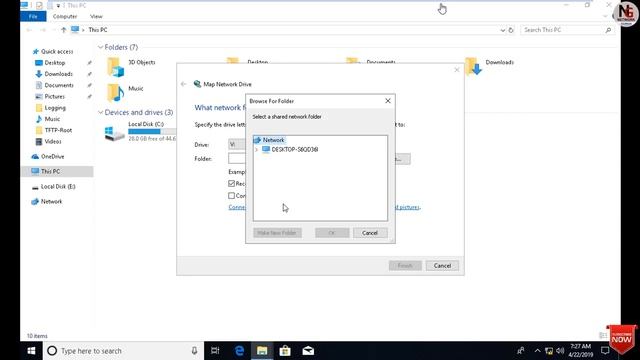Open the network status tray icon
Viewport: 640px width, 360px height.
(549, 351)
